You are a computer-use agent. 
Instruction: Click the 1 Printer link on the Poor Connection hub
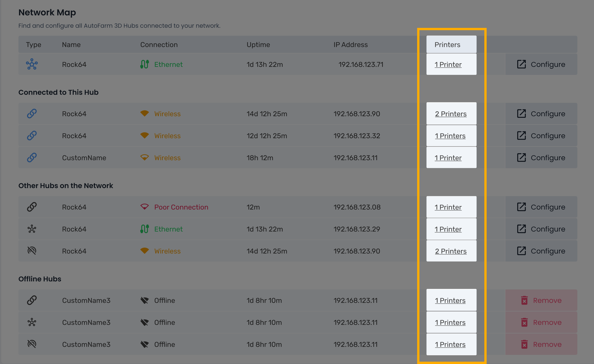click(x=448, y=207)
